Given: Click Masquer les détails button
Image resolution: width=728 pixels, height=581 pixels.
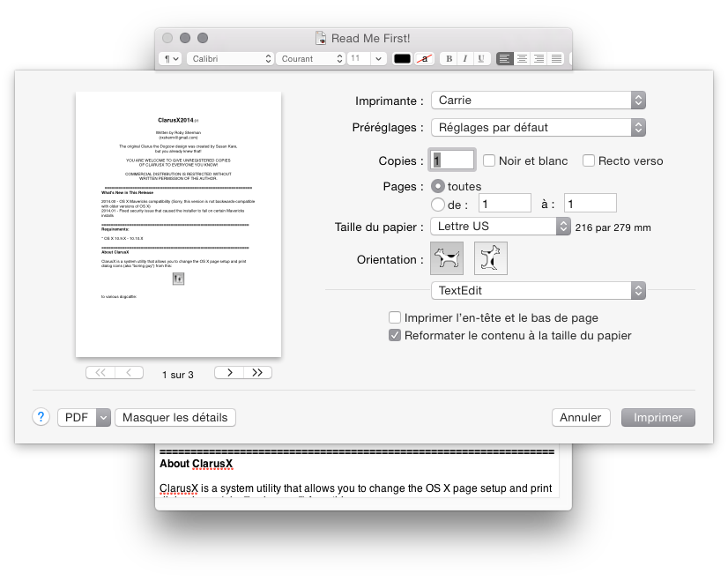Looking at the screenshot, I should (x=175, y=418).
